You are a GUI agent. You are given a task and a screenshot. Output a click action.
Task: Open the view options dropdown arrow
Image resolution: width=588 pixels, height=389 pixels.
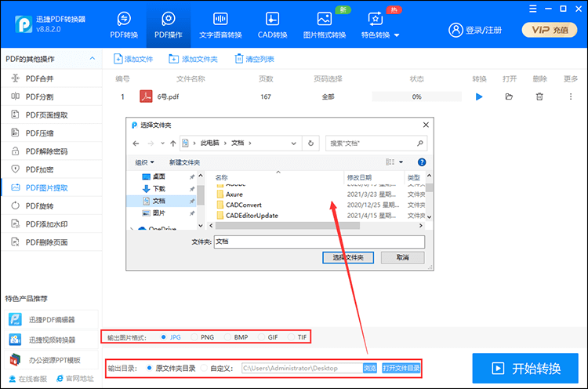tap(401, 162)
